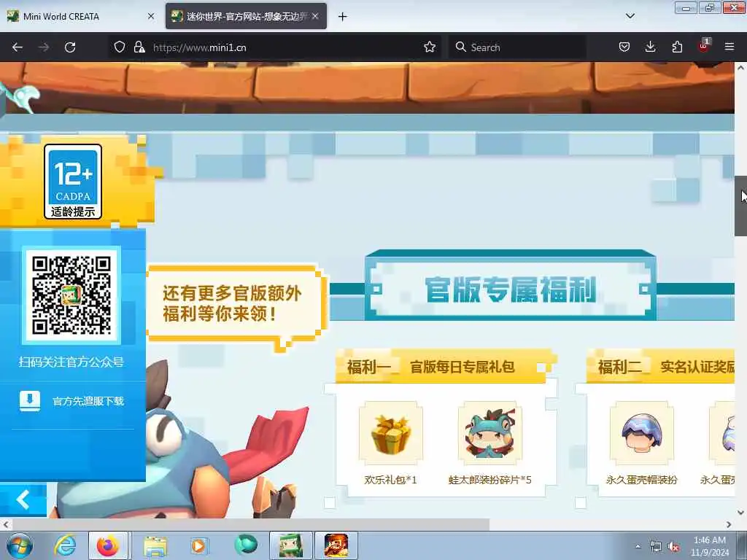
Task: Click the 福利二 实名认证奖励 header
Action: 660,366
